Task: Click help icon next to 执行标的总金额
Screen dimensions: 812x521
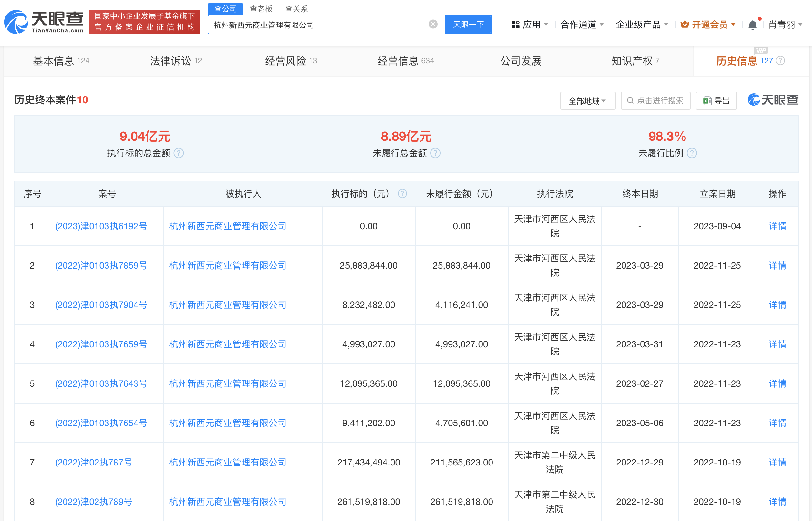Action: (x=178, y=153)
